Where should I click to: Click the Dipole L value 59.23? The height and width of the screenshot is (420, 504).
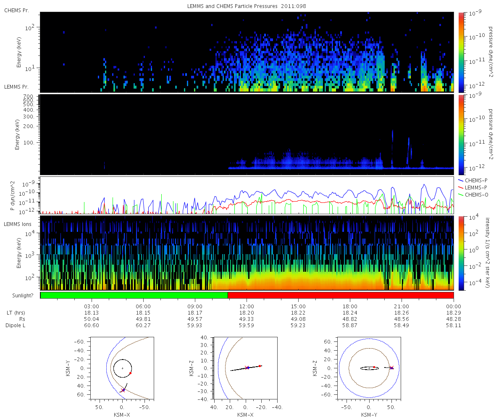coord(298,325)
